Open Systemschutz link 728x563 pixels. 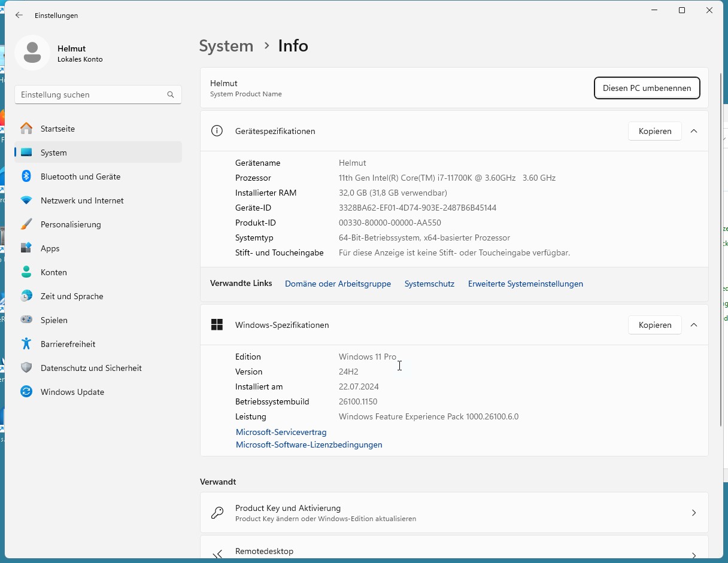tap(429, 284)
